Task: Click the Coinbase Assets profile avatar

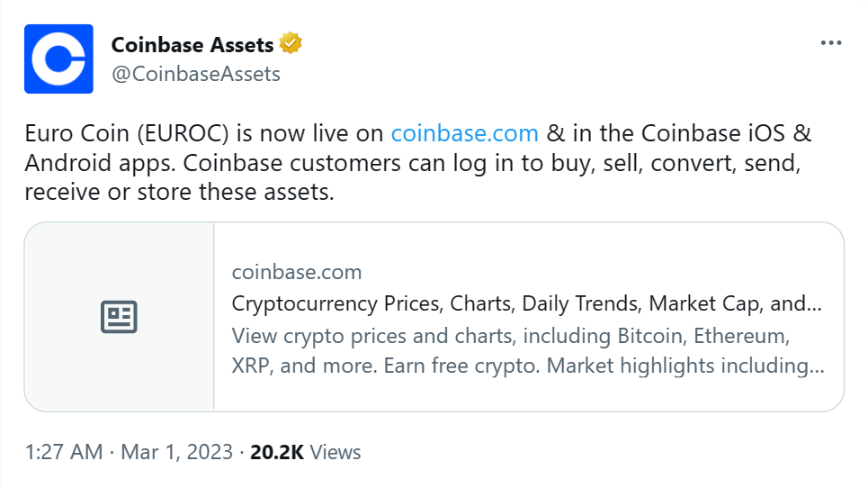Action: pos(58,59)
